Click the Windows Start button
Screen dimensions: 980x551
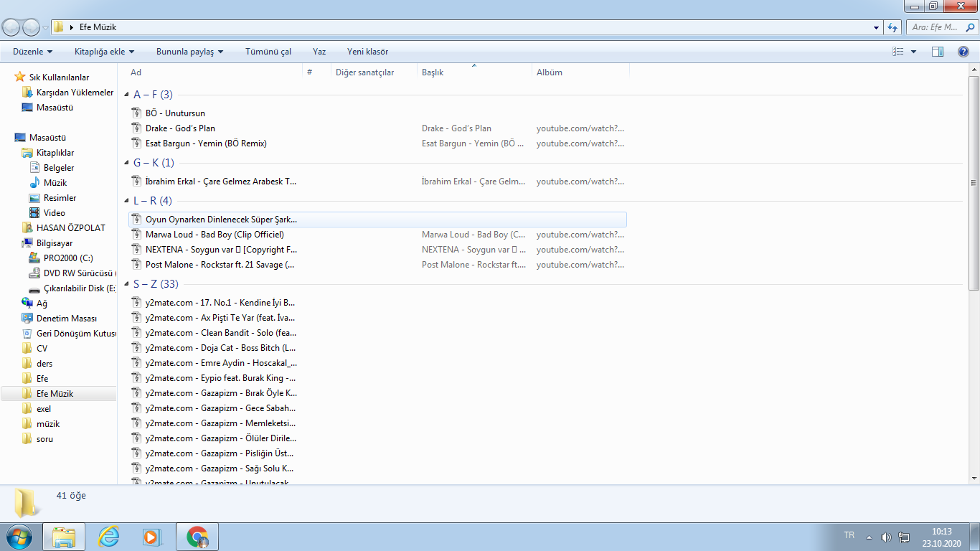pyautogui.click(x=19, y=537)
